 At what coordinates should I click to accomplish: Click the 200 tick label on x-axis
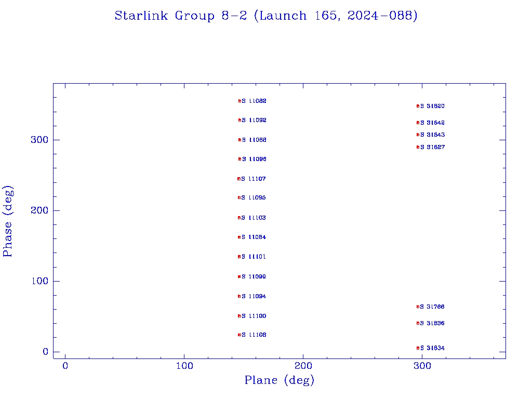(303, 366)
